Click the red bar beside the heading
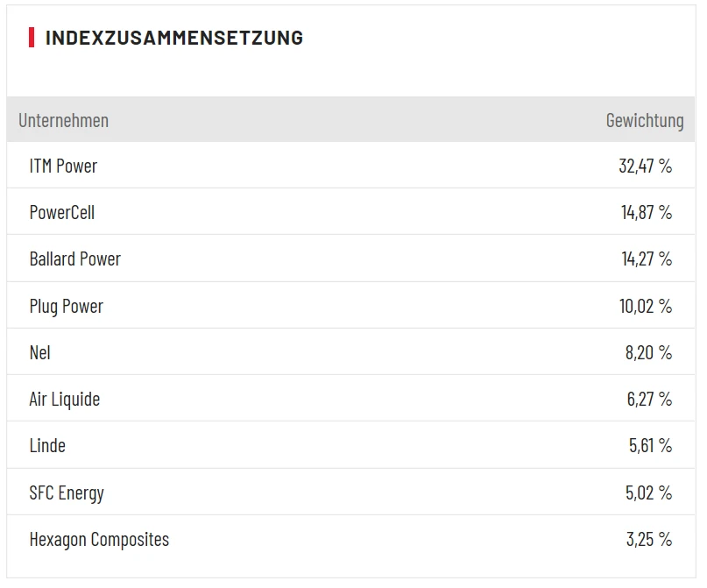 pos(32,38)
